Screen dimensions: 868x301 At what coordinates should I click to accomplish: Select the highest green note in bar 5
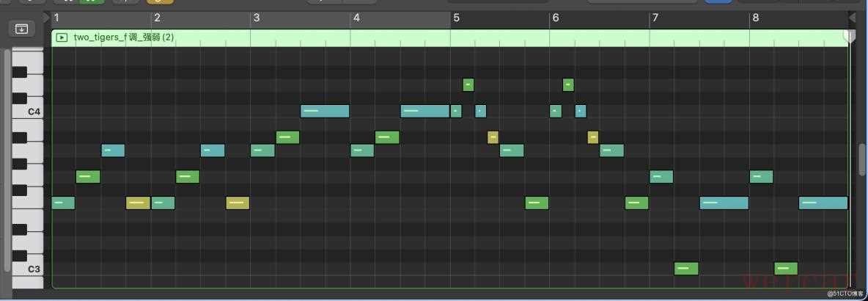point(468,85)
